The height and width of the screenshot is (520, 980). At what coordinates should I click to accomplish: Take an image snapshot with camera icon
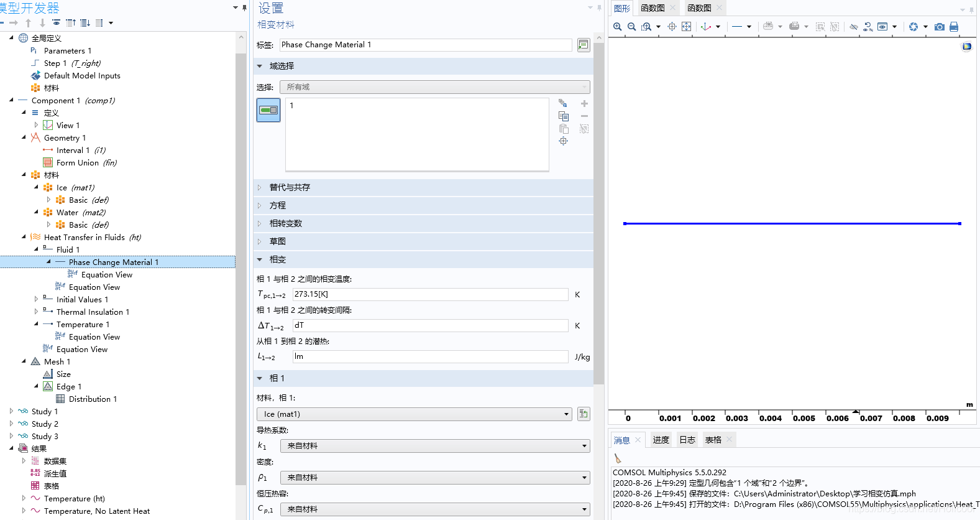pyautogui.click(x=940, y=27)
